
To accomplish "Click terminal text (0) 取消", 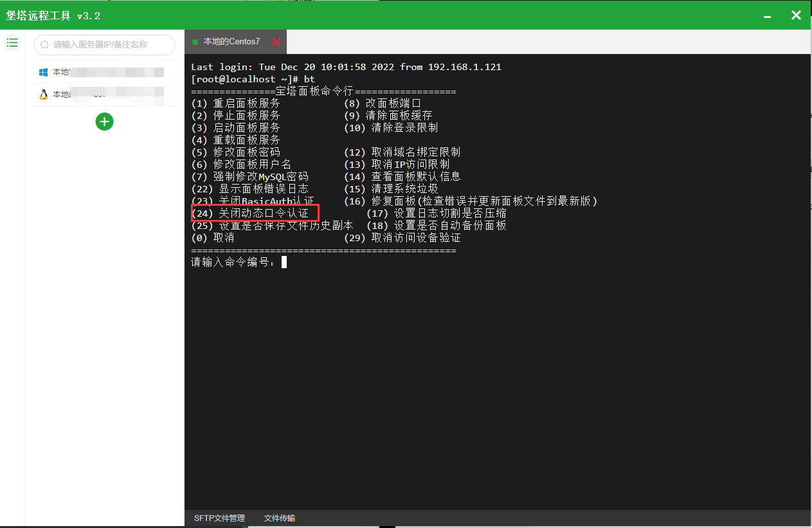I will 213,238.
